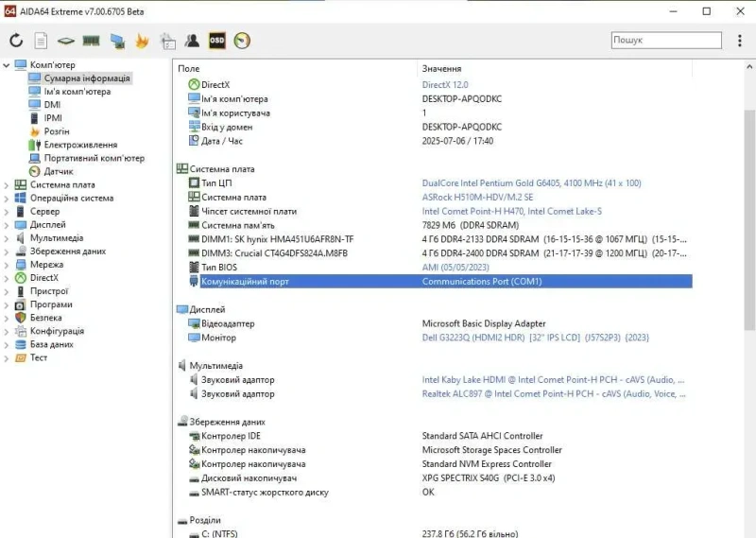The height and width of the screenshot is (538, 756).
Task: Open the memory module toolbar icon
Action: pyautogui.click(x=91, y=41)
